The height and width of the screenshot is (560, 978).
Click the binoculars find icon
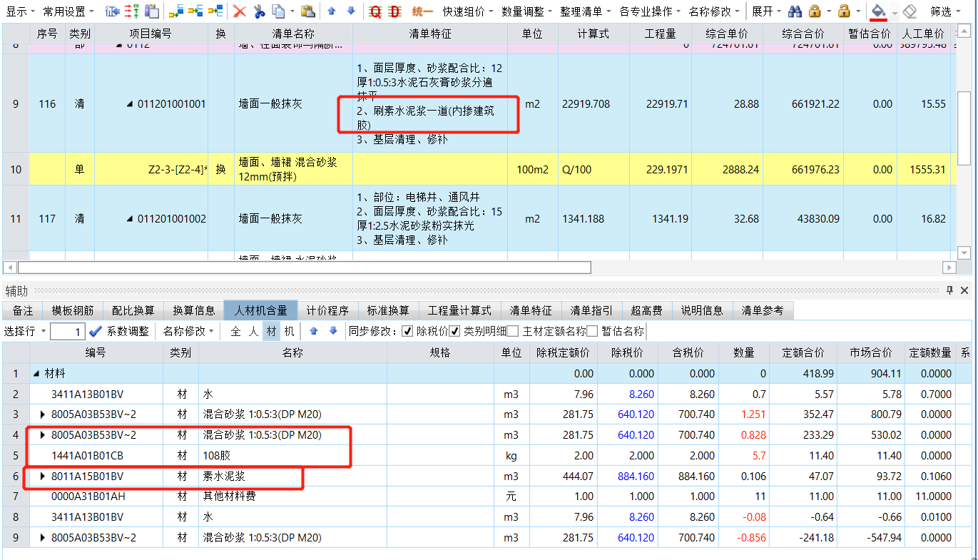point(795,11)
